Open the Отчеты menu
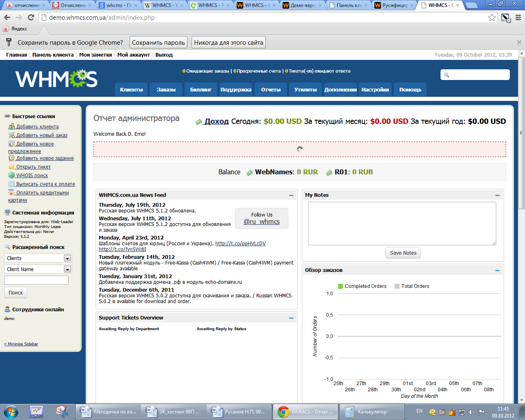525x420 pixels. pyautogui.click(x=271, y=89)
